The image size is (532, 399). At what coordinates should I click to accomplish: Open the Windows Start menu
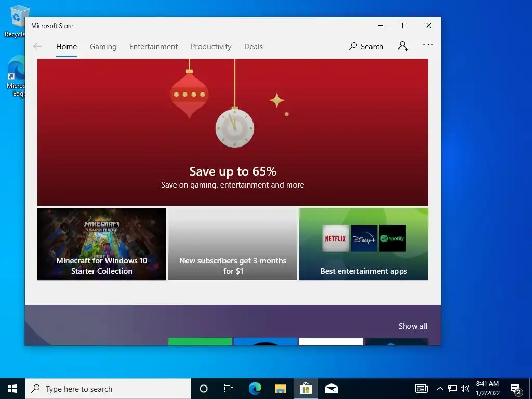pos(12,389)
